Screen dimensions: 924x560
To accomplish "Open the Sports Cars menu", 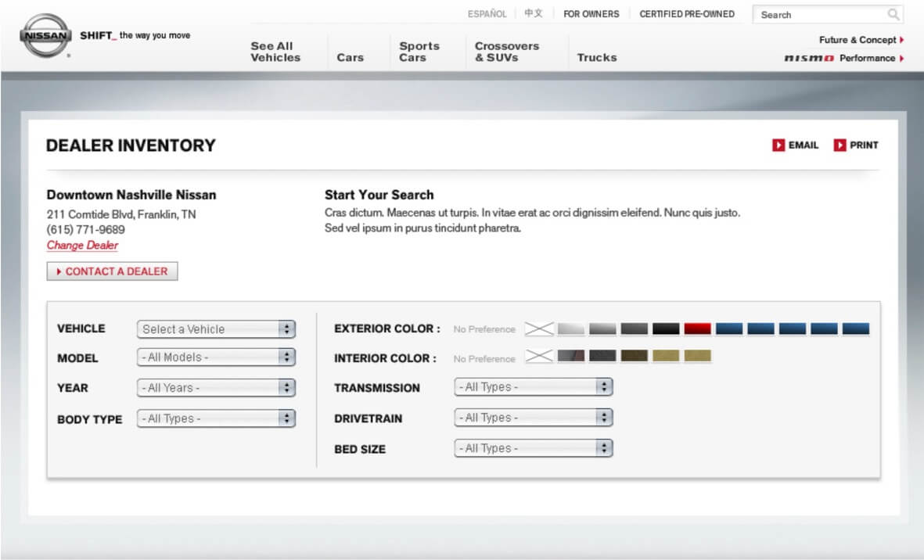I will coord(419,52).
